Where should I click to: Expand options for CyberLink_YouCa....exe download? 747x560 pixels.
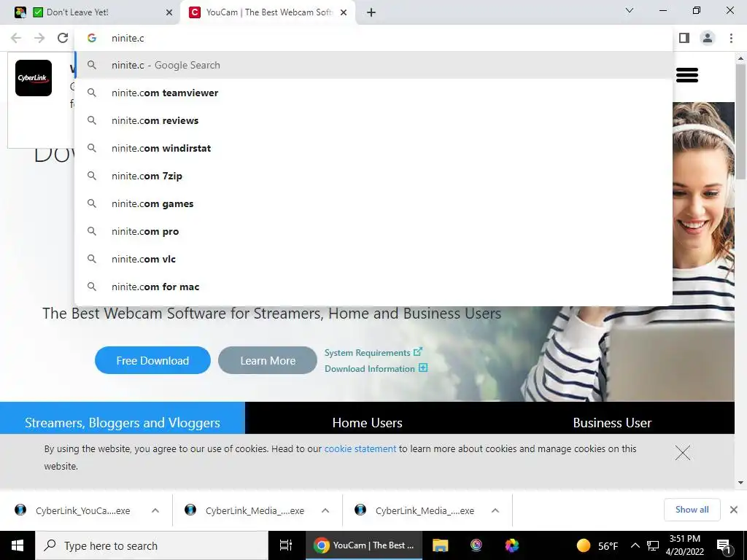click(155, 510)
